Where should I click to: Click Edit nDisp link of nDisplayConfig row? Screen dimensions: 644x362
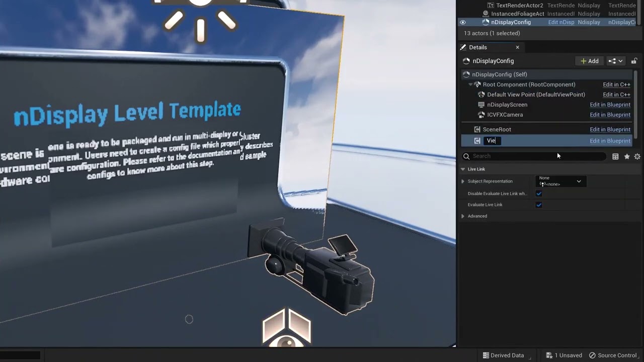(561, 22)
